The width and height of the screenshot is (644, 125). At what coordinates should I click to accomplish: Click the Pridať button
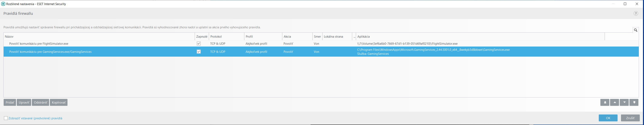[x=10, y=103]
